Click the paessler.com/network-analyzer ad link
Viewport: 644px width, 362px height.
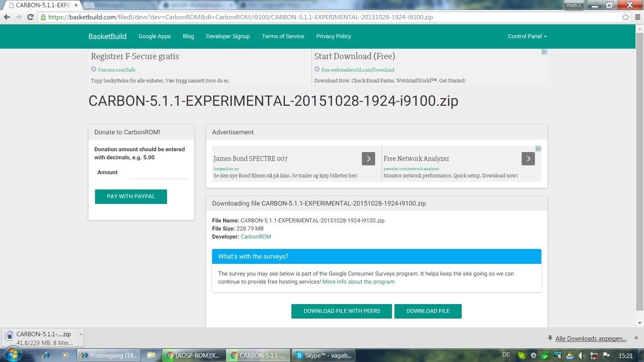click(411, 169)
